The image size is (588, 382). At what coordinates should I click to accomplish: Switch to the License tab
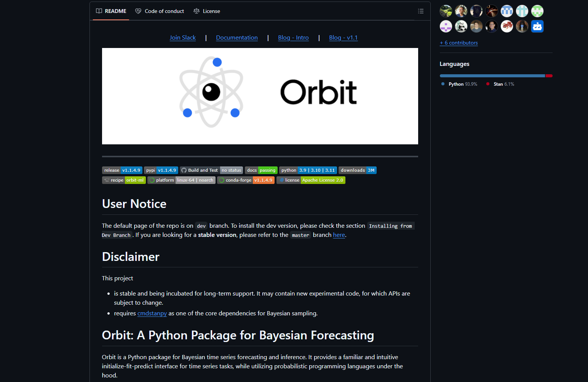coord(207,11)
